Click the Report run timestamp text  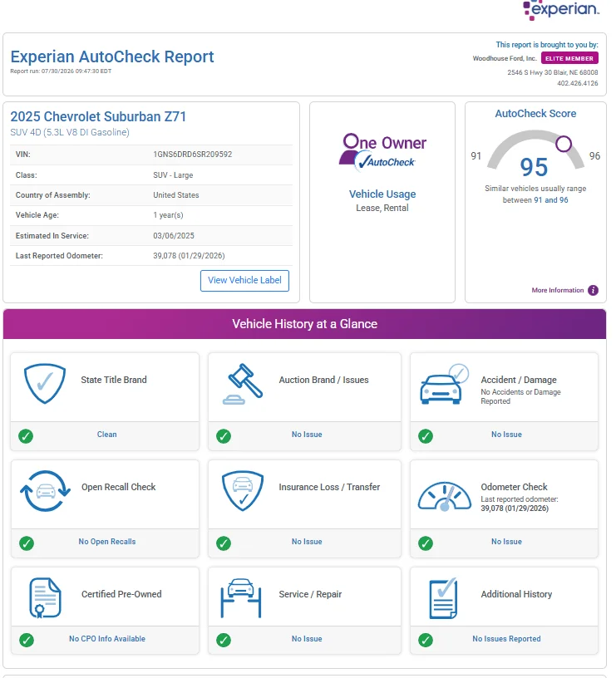click(x=61, y=71)
